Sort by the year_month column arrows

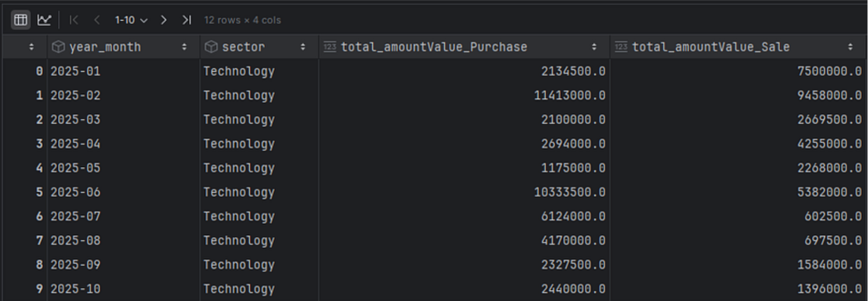pos(184,47)
